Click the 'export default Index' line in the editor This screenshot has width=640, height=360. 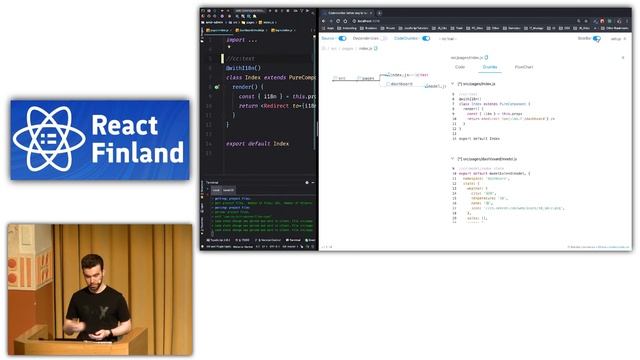point(258,144)
